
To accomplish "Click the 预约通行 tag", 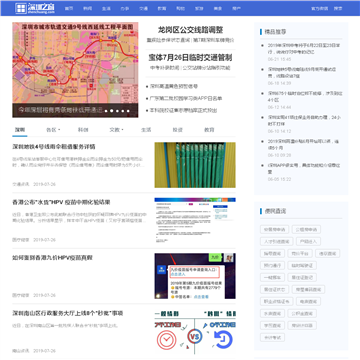I will [x=272, y=265].
